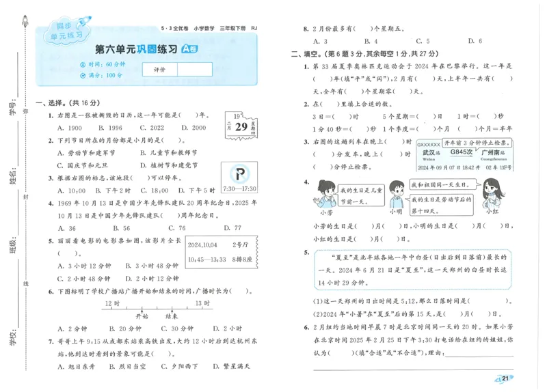
Task: Click the title 第六单元巩固练习
Action: 135,49
